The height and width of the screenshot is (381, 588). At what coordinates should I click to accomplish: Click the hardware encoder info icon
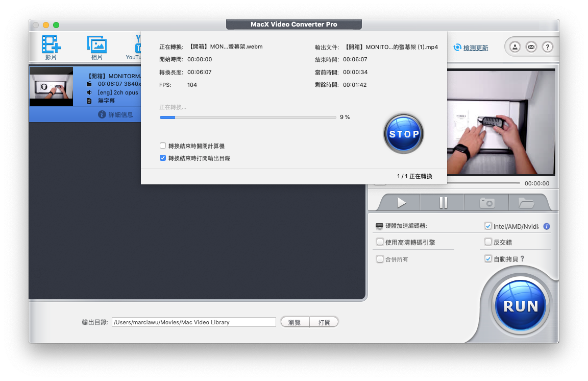547,226
